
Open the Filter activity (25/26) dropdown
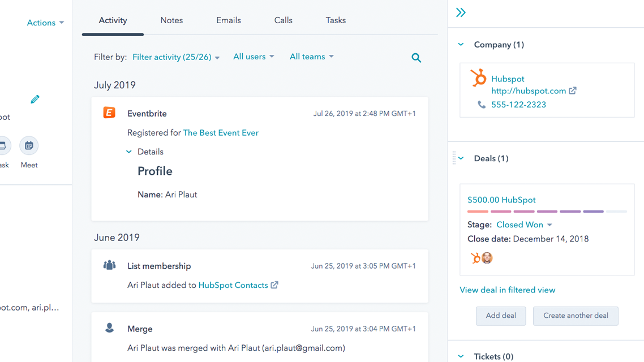click(175, 57)
